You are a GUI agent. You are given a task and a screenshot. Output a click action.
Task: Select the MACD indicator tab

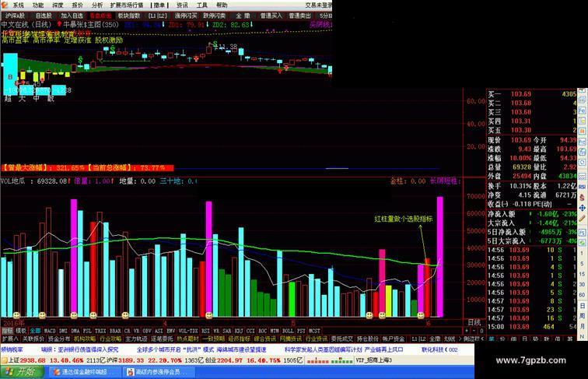point(50,331)
